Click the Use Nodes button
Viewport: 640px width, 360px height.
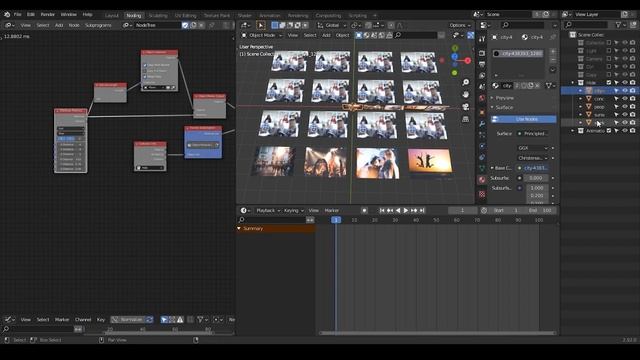524,119
